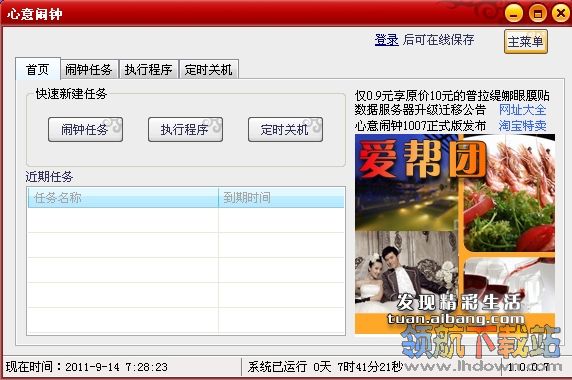572x380 pixels.
Task: Click the 快速新建任务 group label
Action: (71, 94)
